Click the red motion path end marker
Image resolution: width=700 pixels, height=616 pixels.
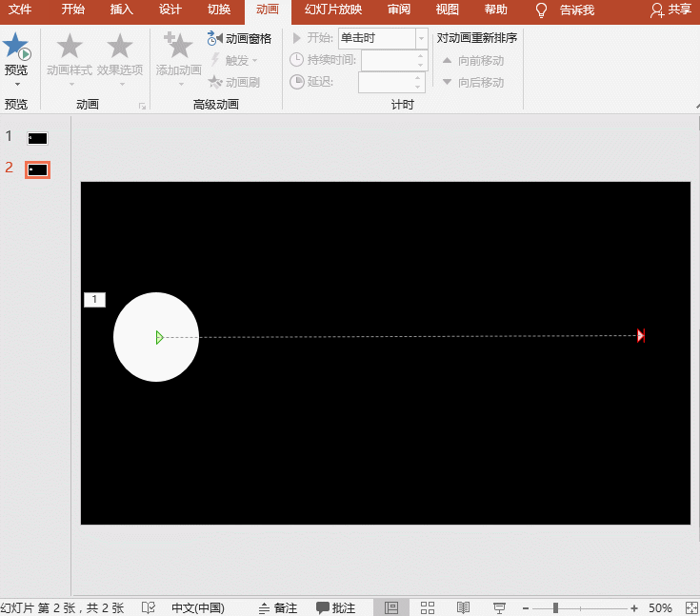pyautogui.click(x=641, y=336)
